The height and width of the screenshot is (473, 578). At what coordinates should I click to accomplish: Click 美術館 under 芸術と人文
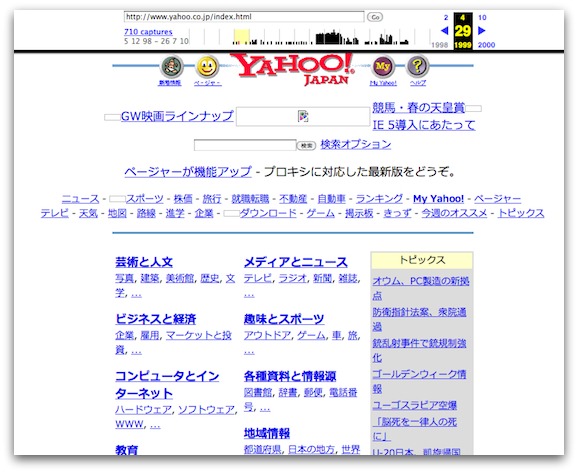point(180,278)
